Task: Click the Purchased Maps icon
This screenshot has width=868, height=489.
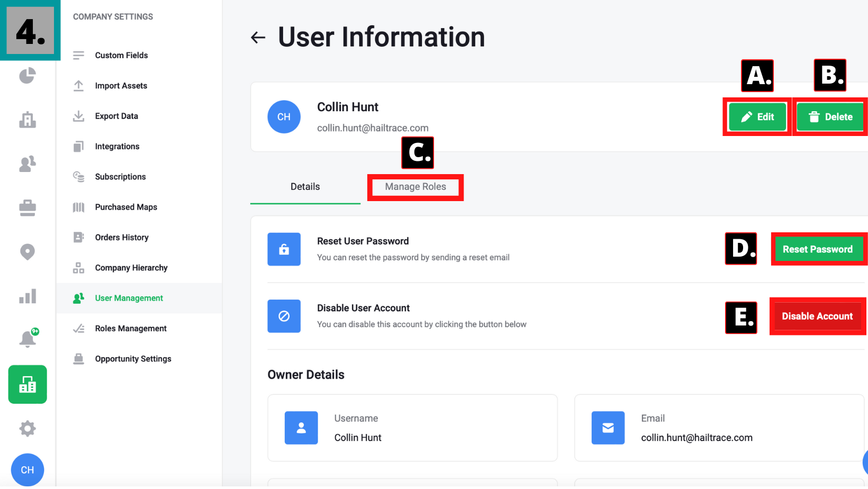Action: [x=78, y=207]
